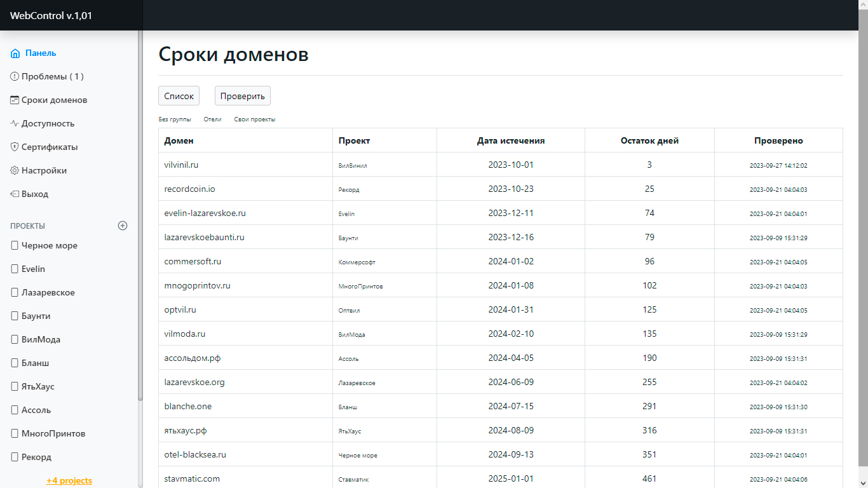Screen dimensions: 868x488
Task: Click the calendar icon for Сроки доменов
Action: pyautogui.click(x=15, y=100)
